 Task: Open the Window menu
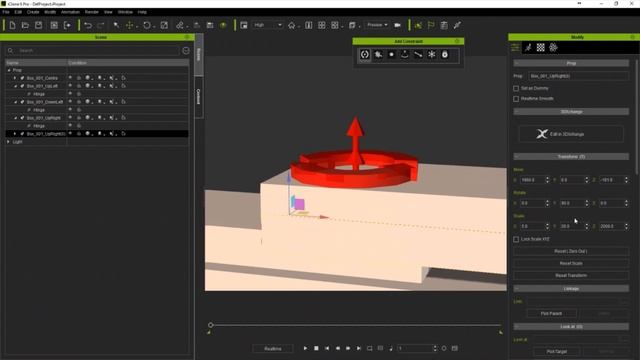[125, 12]
